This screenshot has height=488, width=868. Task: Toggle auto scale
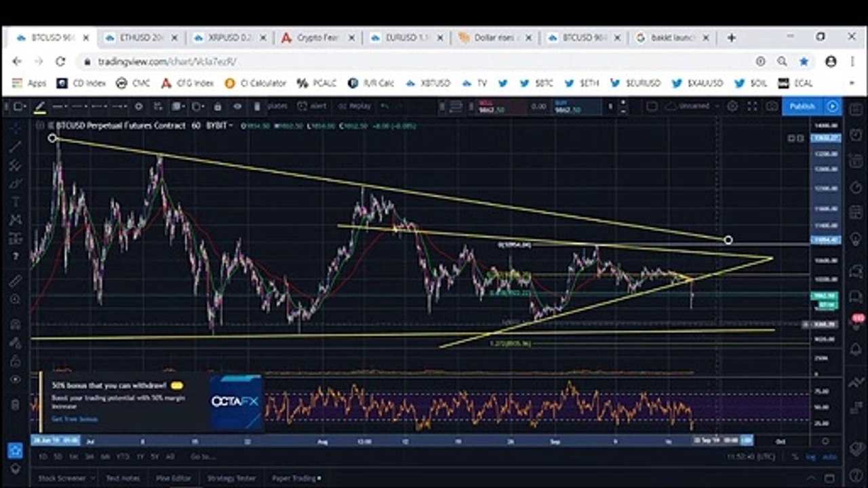coord(829,457)
